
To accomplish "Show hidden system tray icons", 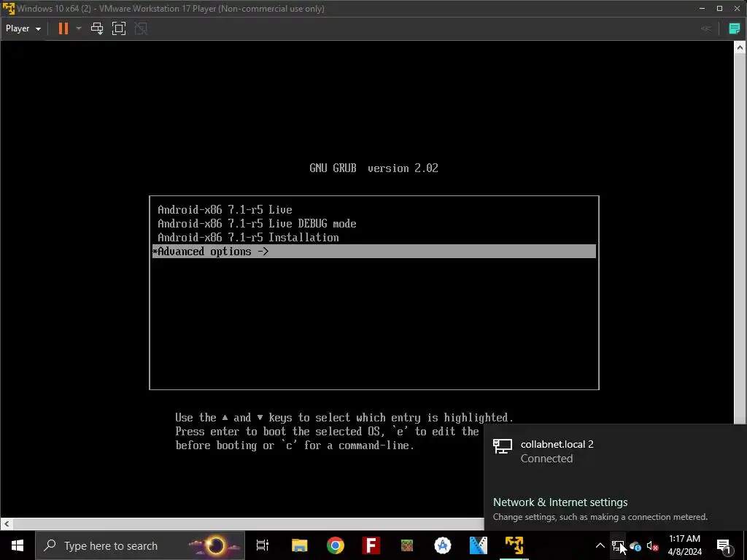I will point(600,545).
